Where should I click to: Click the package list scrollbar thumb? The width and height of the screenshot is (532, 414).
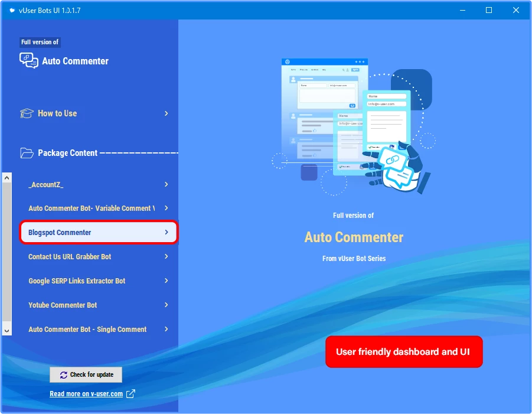[6, 252]
